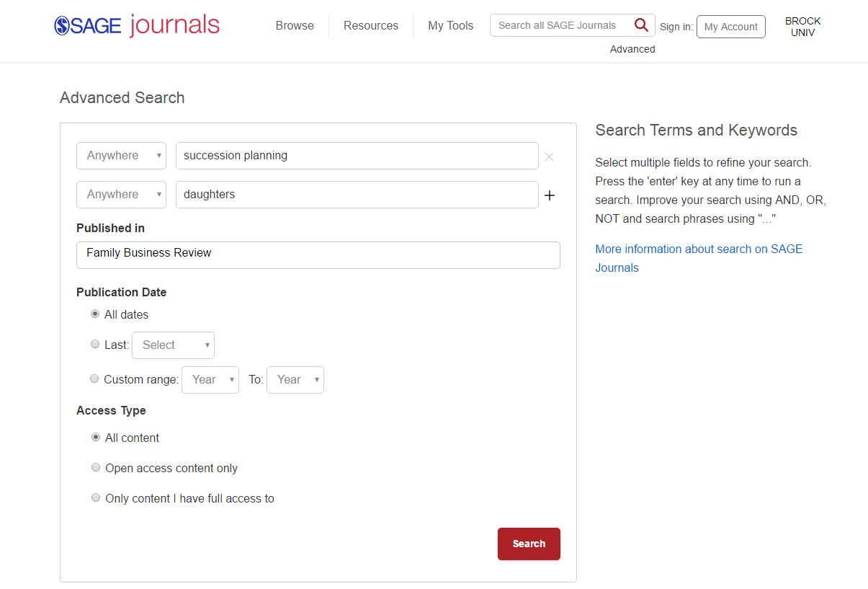Open the My Tools menu
The height and width of the screenshot is (589, 868).
(x=450, y=25)
